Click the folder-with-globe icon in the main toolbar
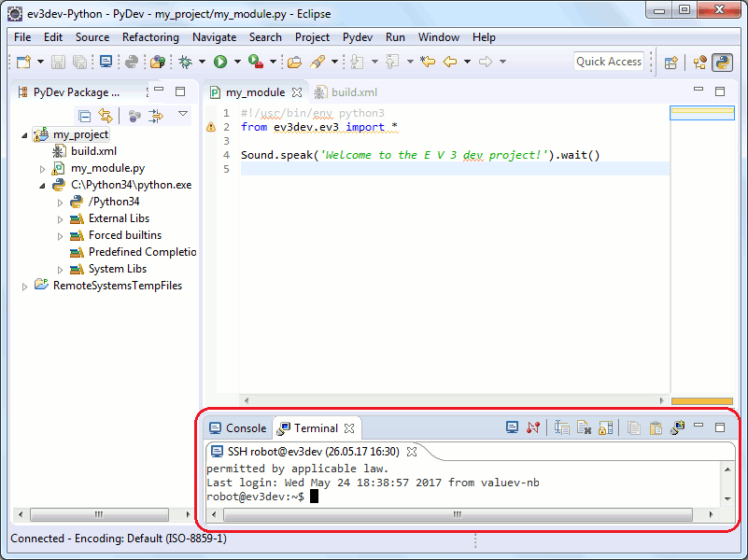The image size is (748, 560). click(x=158, y=62)
